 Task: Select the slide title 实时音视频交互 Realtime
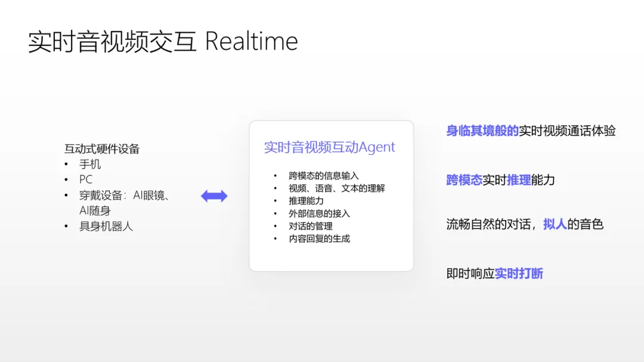162,41
